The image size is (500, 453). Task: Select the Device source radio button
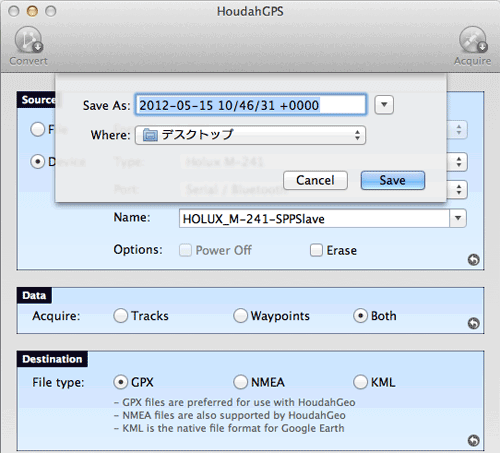pos(38,162)
